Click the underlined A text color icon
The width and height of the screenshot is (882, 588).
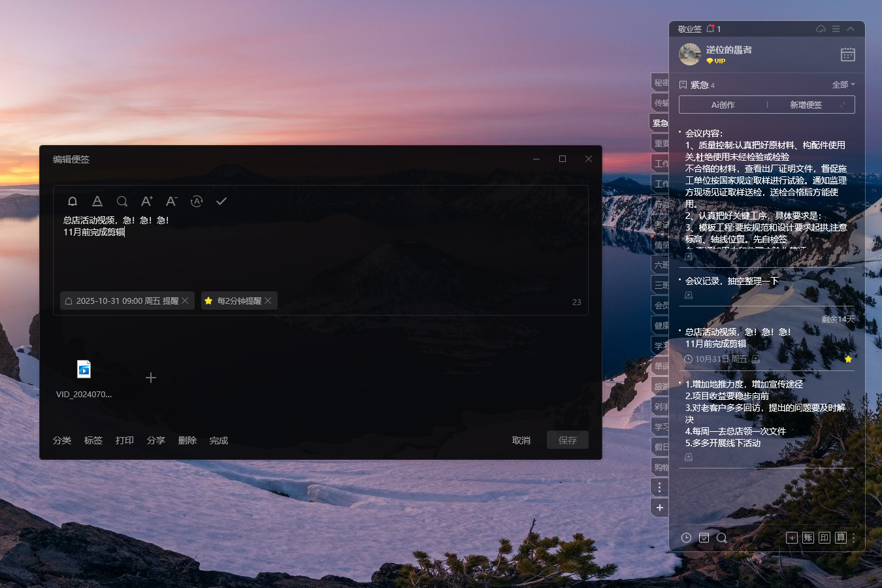97,201
